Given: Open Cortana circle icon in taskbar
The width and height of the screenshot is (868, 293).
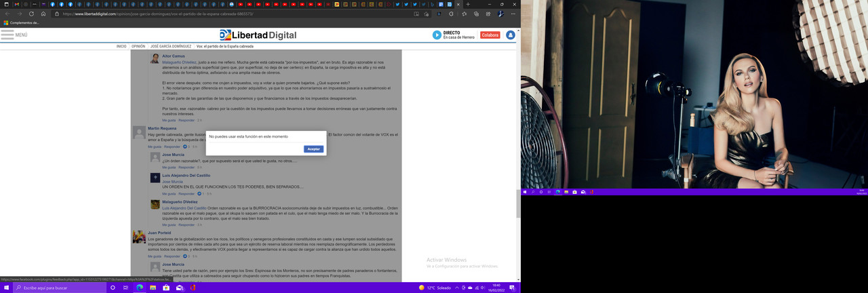Looking at the screenshot, I should coord(113,288).
